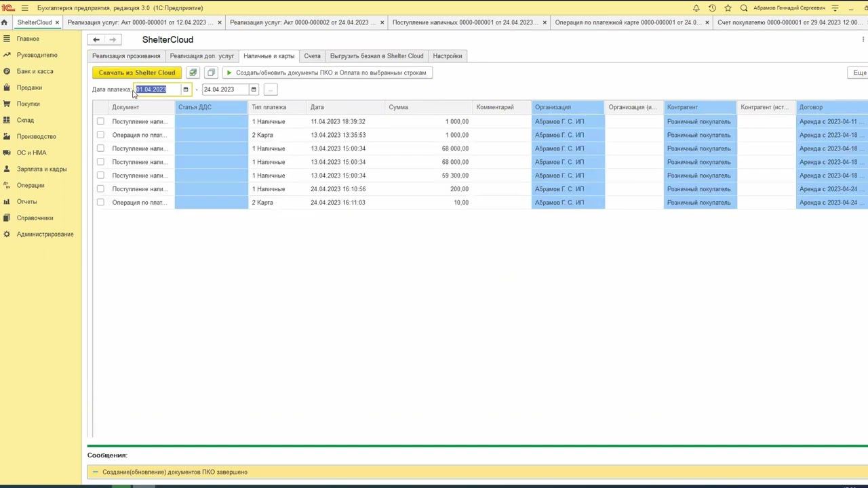Click Создать/обновить документы ПКО button
Viewport: 868px width, 488px height.
(x=327, y=73)
